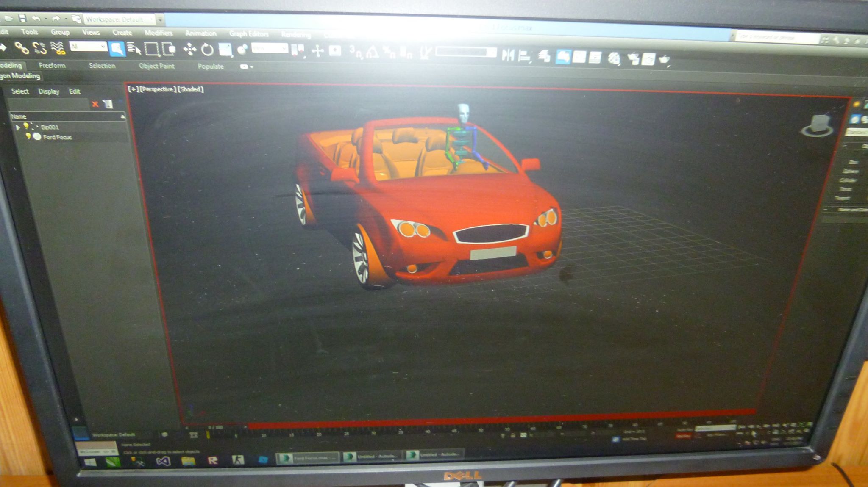Open the Manage Layers icon
Viewport: 868px width, 487px height.
coord(545,55)
